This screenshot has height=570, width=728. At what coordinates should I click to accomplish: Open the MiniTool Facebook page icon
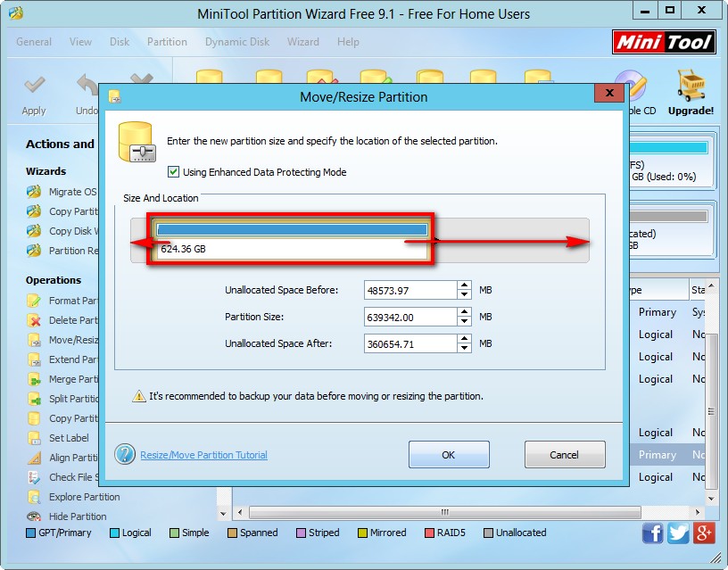(653, 533)
